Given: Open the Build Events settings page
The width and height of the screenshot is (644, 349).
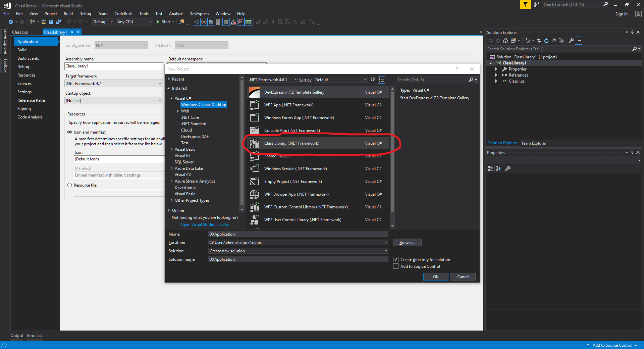Looking at the screenshot, I should pos(28,58).
